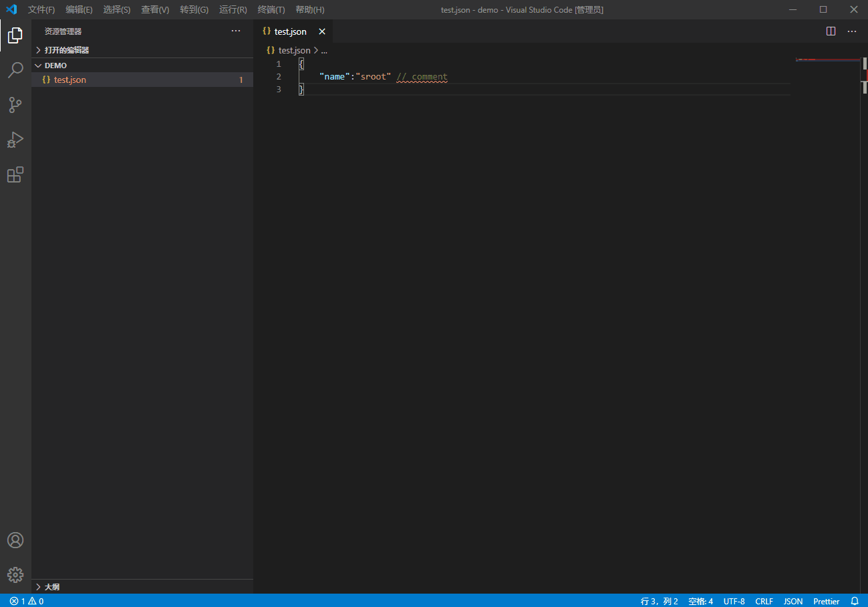This screenshot has height=607, width=868.
Task: Open the 编辑(E) menu
Action: pyautogui.click(x=79, y=9)
